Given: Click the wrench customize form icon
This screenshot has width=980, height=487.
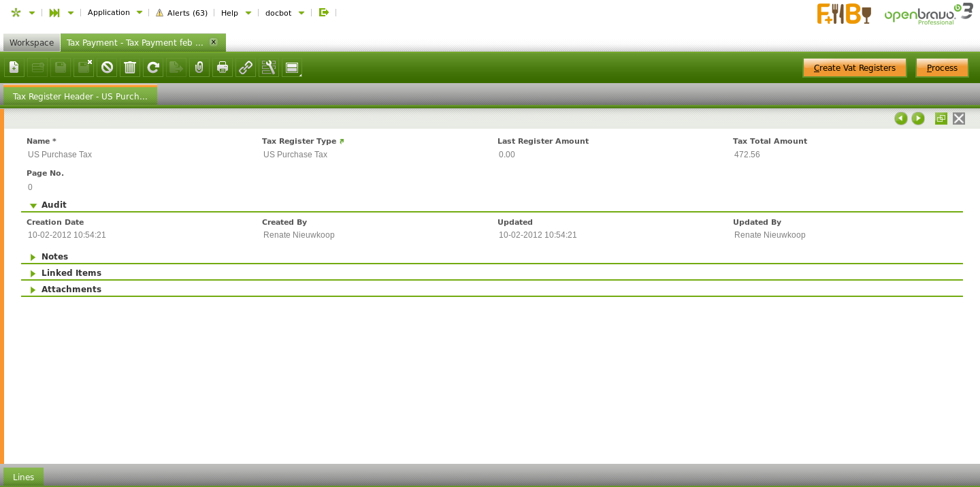Looking at the screenshot, I should click(x=269, y=67).
